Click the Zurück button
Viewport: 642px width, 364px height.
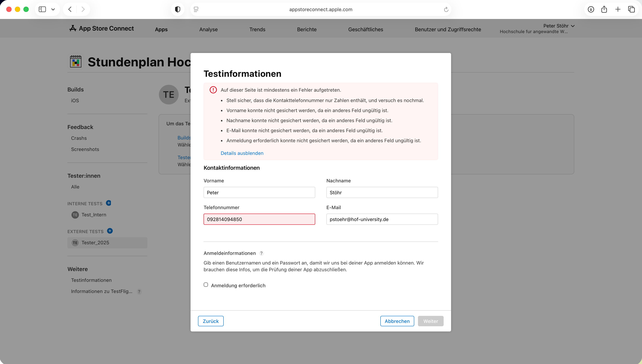(211, 321)
